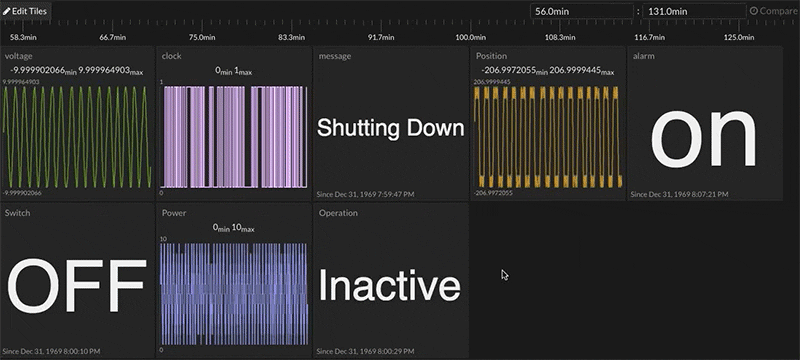
Task: Click Since Dec 31, 1969 8:00:29 PM text
Action: click(365, 351)
